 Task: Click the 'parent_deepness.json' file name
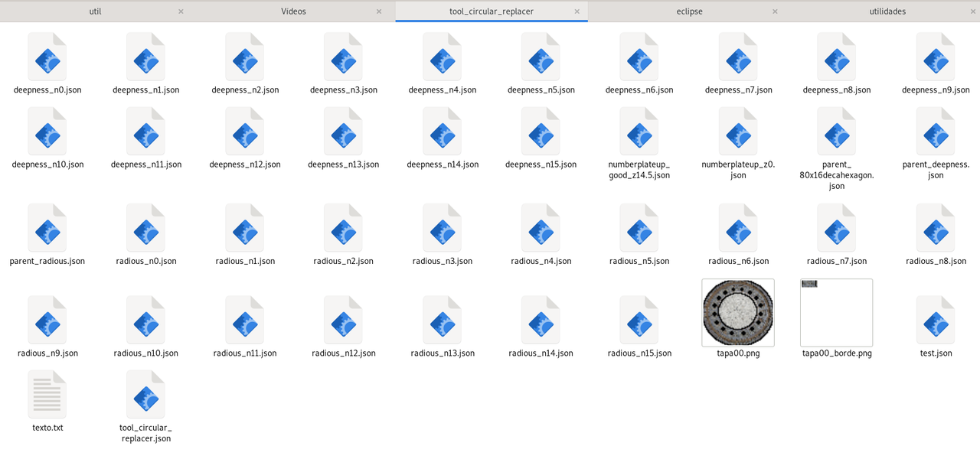(x=936, y=170)
